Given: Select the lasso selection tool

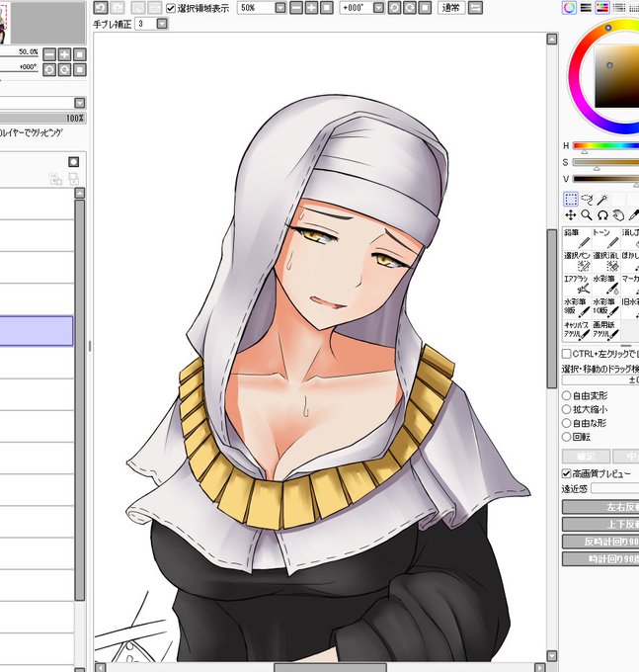Looking at the screenshot, I should (587, 200).
